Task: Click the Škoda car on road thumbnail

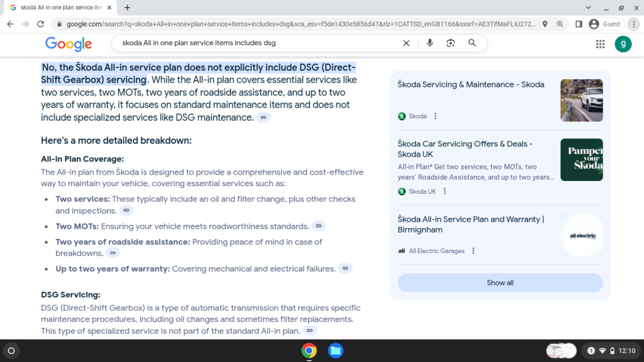Action: [x=582, y=100]
